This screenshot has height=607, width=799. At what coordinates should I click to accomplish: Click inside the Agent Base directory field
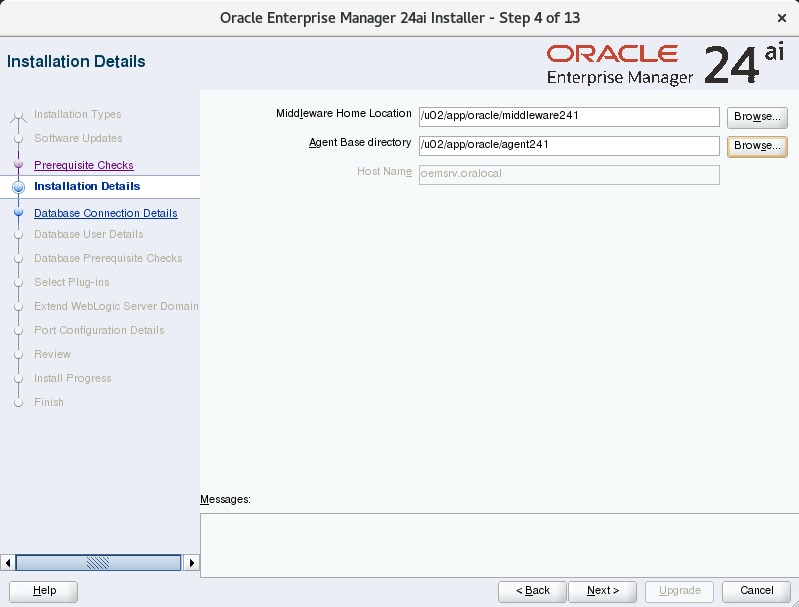tap(568, 146)
